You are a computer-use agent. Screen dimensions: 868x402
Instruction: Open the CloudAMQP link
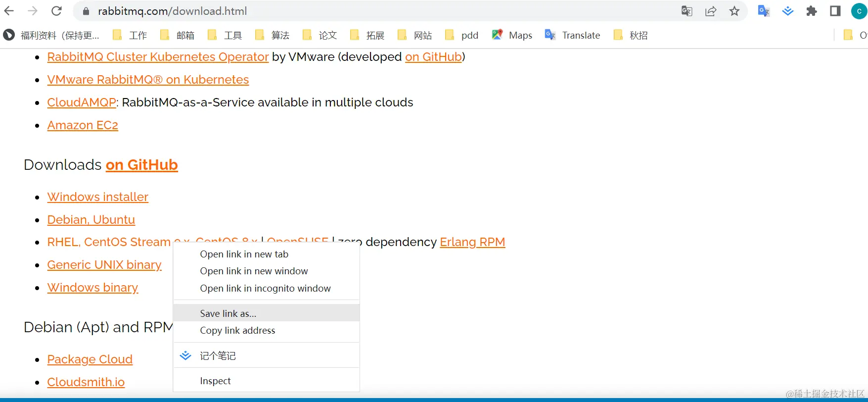tap(82, 102)
